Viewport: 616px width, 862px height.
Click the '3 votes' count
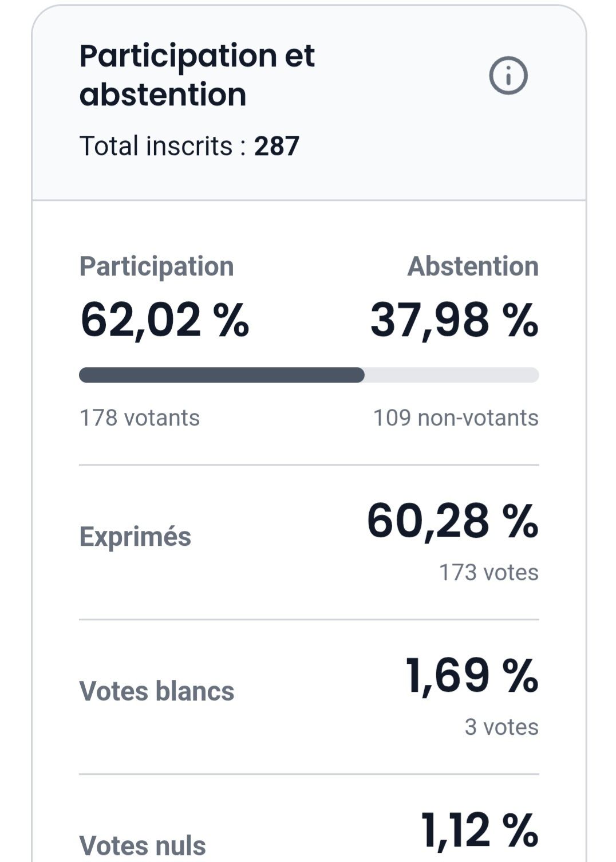pyautogui.click(x=502, y=727)
